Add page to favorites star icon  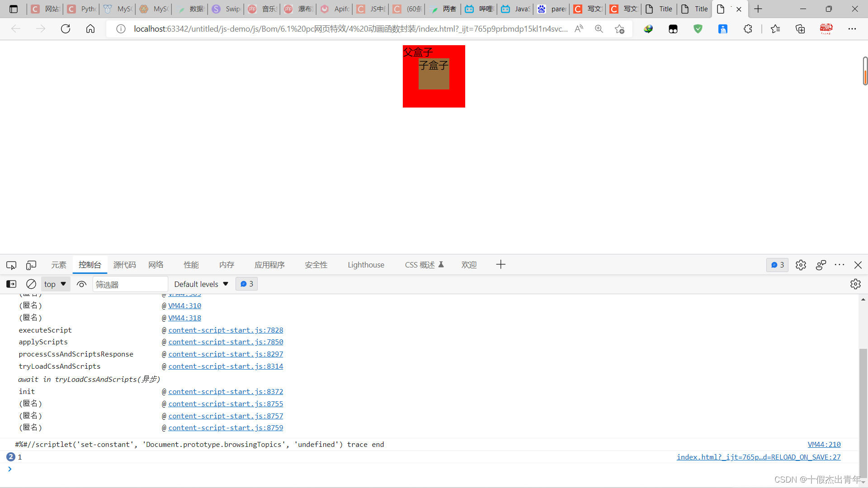[x=619, y=29]
